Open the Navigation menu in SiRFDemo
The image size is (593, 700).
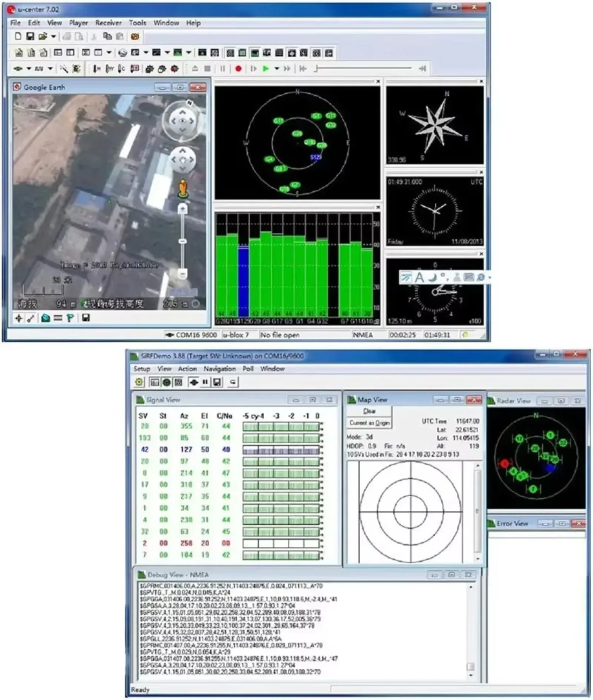pyautogui.click(x=219, y=369)
